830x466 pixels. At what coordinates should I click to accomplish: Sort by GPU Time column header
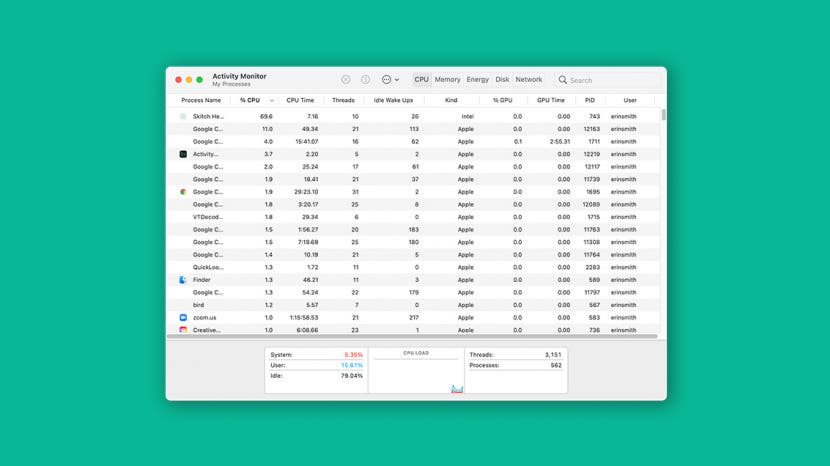[551, 100]
